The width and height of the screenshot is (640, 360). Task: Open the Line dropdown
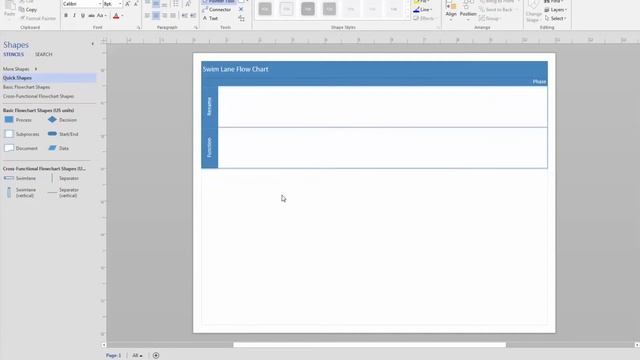click(422, 9)
